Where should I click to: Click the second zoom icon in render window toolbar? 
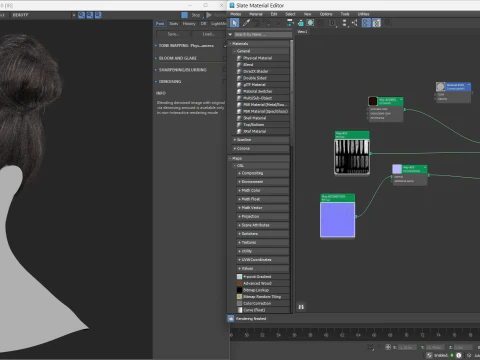(x=90, y=15)
